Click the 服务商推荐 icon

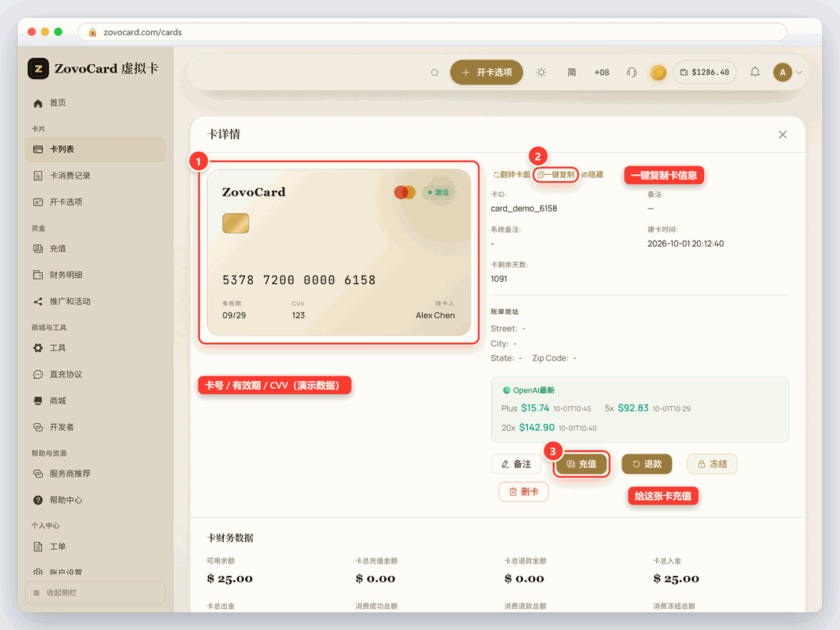point(38,473)
